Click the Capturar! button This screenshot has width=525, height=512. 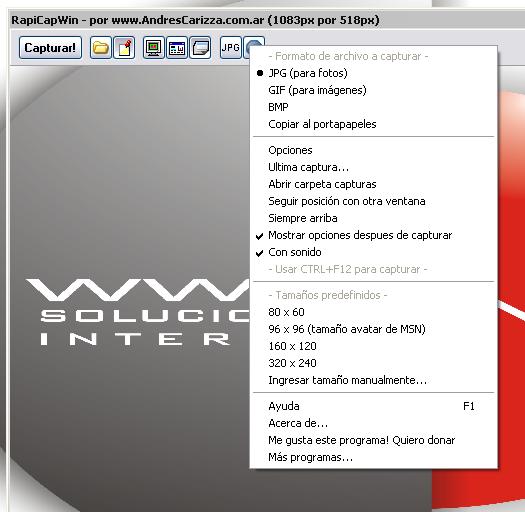click(x=50, y=48)
